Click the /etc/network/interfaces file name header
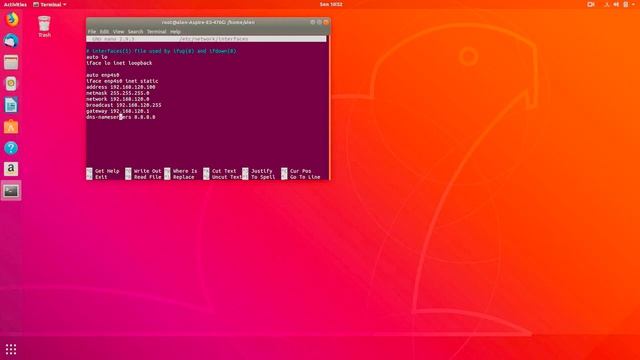The height and width of the screenshot is (360, 640). tap(214, 39)
